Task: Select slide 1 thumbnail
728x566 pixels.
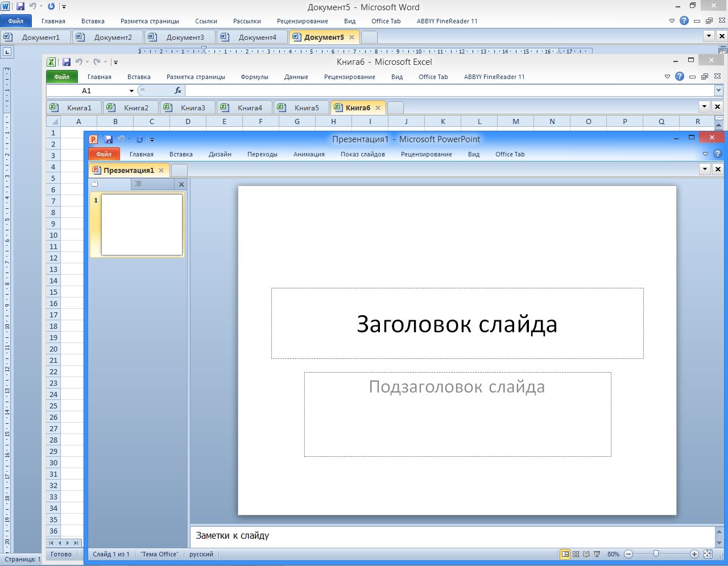Action: [142, 225]
